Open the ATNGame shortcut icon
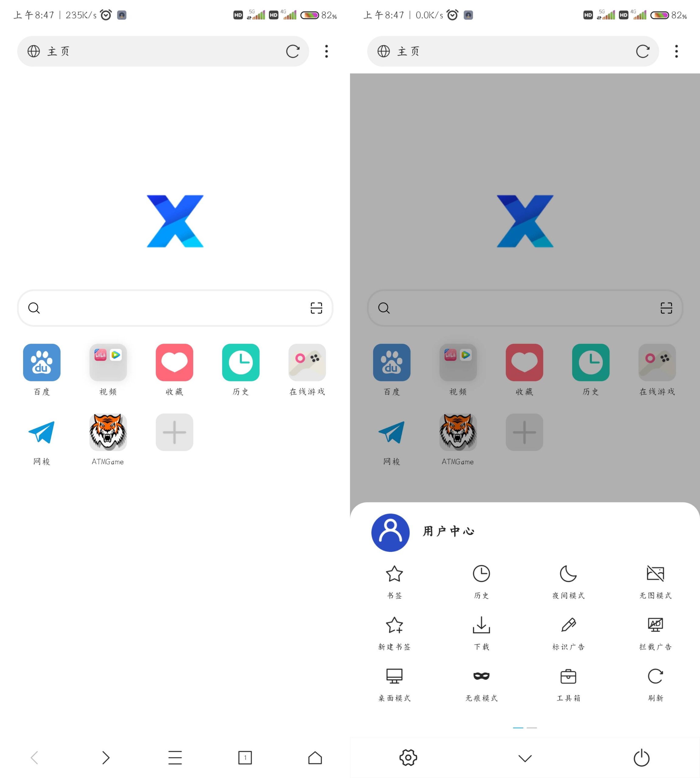 [108, 431]
